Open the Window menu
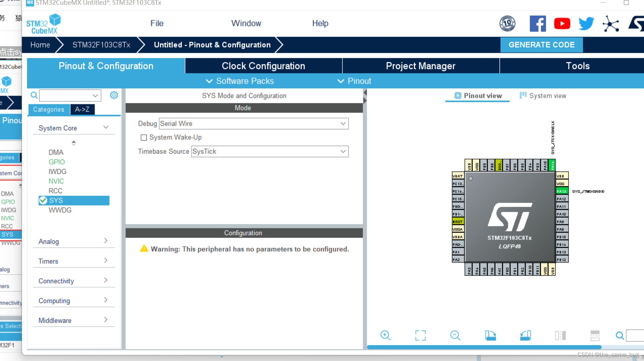The height and width of the screenshot is (361, 644). (246, 23)
